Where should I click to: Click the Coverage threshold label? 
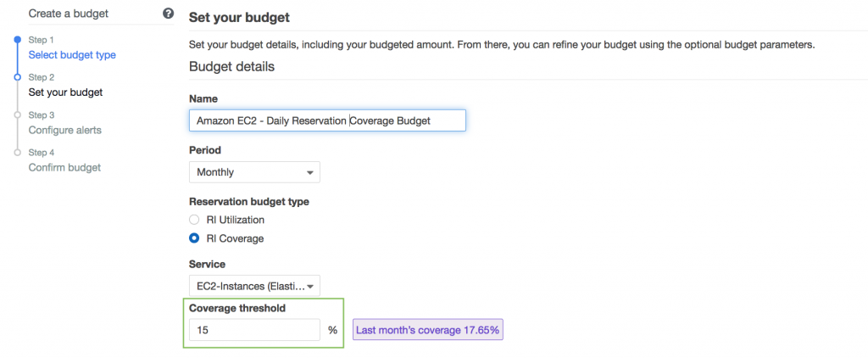pyautogui.click(x=237, y=308)
